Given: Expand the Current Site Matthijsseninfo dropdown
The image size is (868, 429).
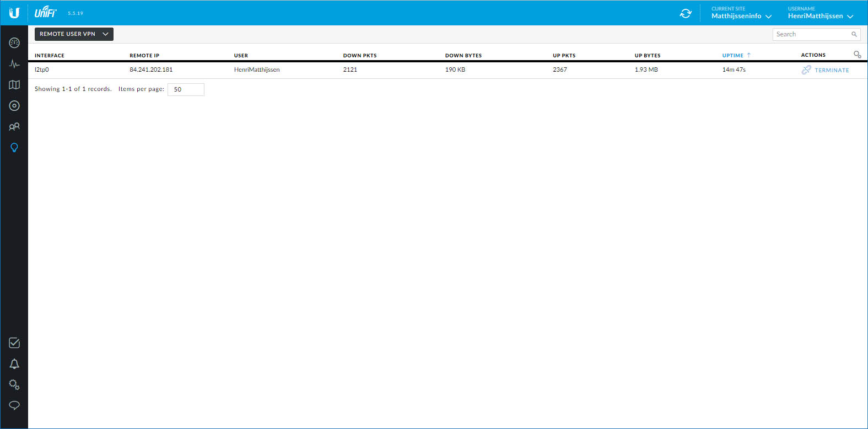Looking at the screenshot, I should click(741, 16).
